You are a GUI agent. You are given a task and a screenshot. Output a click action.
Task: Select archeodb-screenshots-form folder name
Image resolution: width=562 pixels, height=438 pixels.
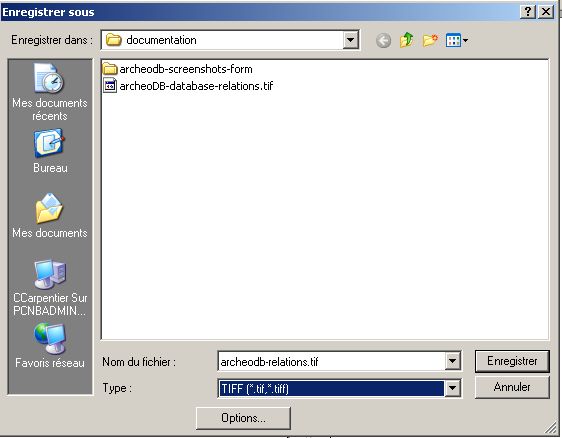(x=186, y=69)
